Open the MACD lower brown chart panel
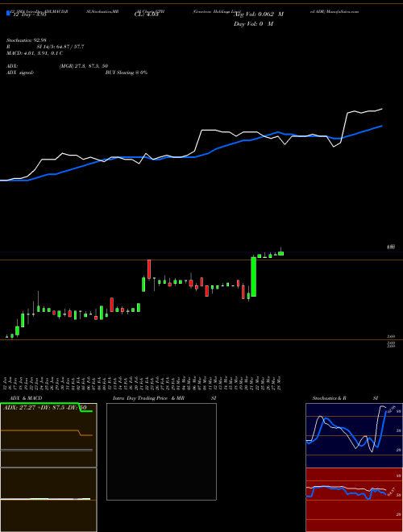The height and width of the screenshot is (532, 403). tap(48, 500)
